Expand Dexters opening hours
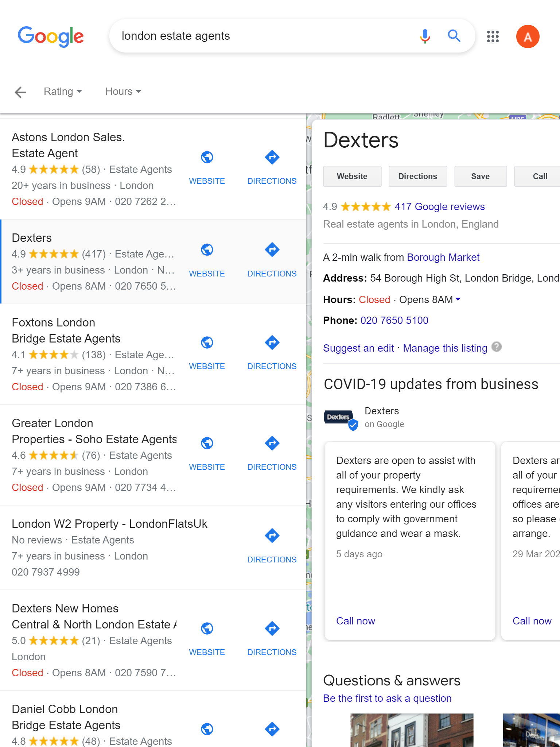Screen dimensions: 560x747 458,299
